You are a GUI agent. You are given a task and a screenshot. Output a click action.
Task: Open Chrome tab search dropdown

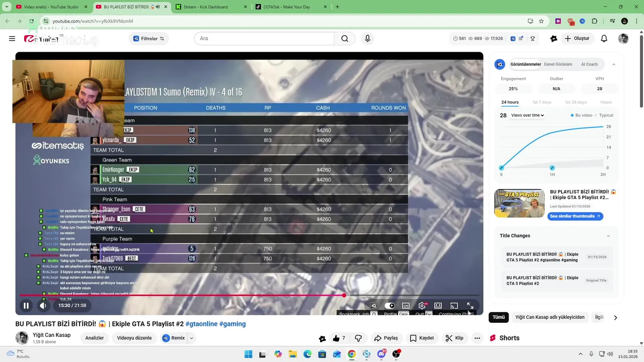click(x=7, y=7)
